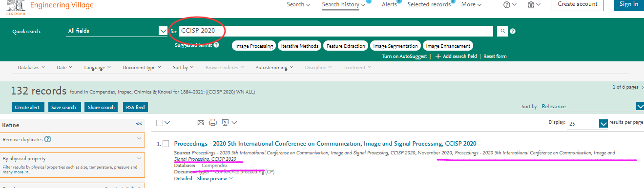Click the magnifier search icon button

coord(502,31)
